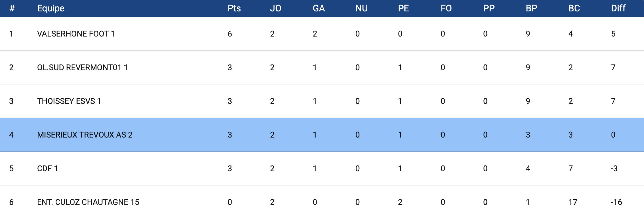Select ENT. CULOZ CHAUTAGNE 15 team
The width and height of the screenshot is (644, 218).
tap(88, 202)
